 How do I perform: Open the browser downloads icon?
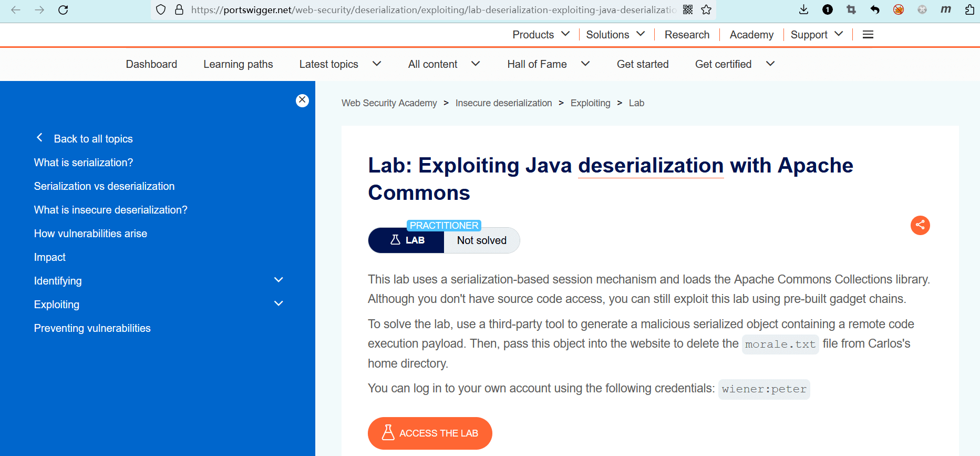pyautogui.click(x=803, y=10)
